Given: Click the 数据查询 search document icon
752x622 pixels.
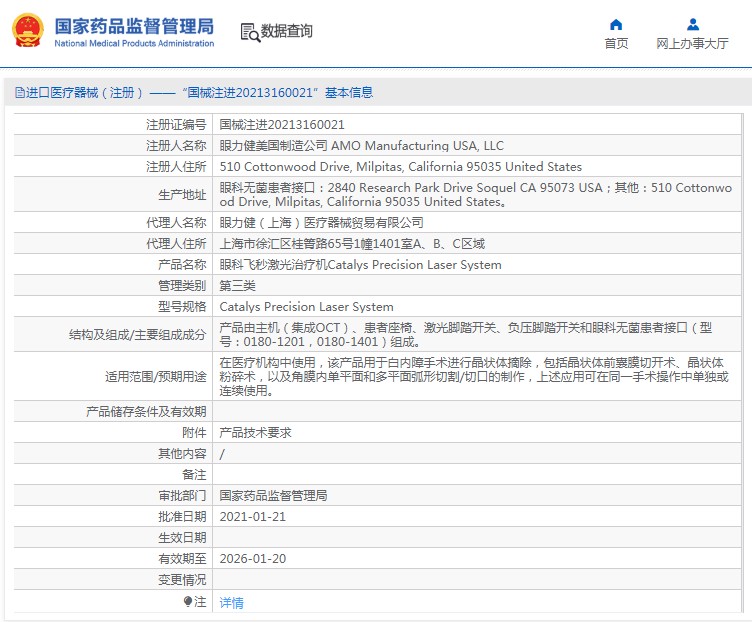Looking at the screenshot, I should pyautogui.click(x=250, y=33).
